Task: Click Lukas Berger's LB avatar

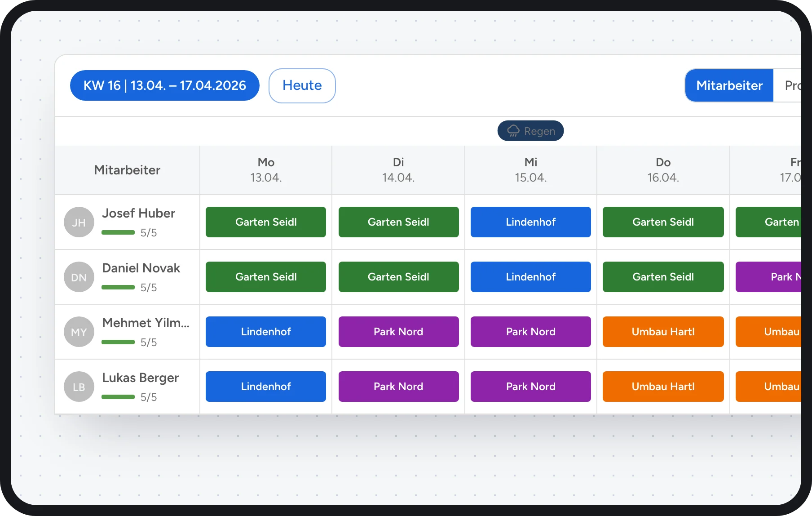Action: coord(79,387)
